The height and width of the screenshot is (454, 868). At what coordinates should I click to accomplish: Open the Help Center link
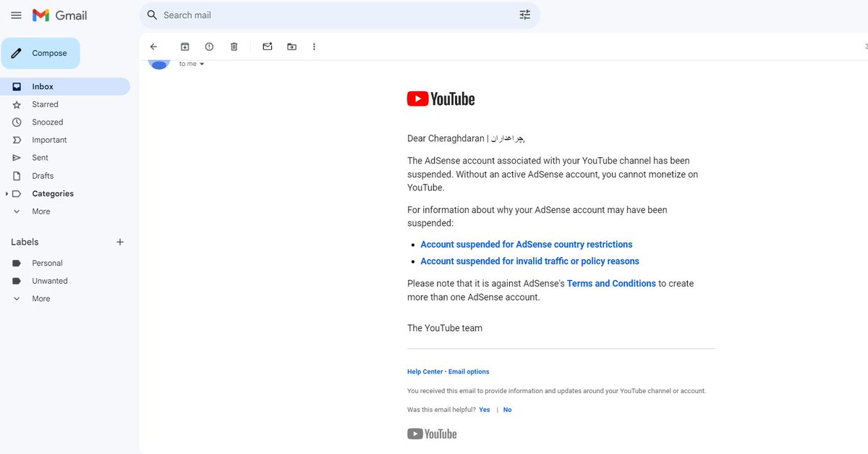pyautogui.click(x=425, y=371)
